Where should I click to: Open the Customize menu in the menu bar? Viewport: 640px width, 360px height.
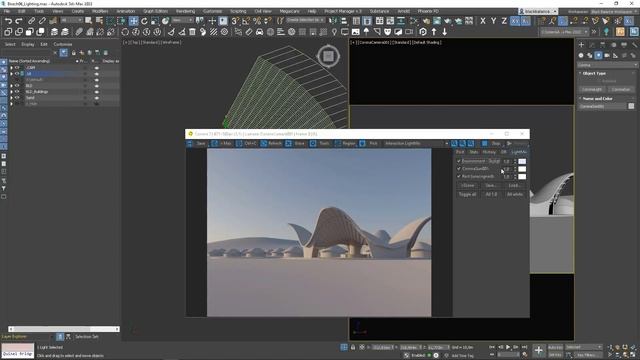pyautogui.click(x=212, y=11)
